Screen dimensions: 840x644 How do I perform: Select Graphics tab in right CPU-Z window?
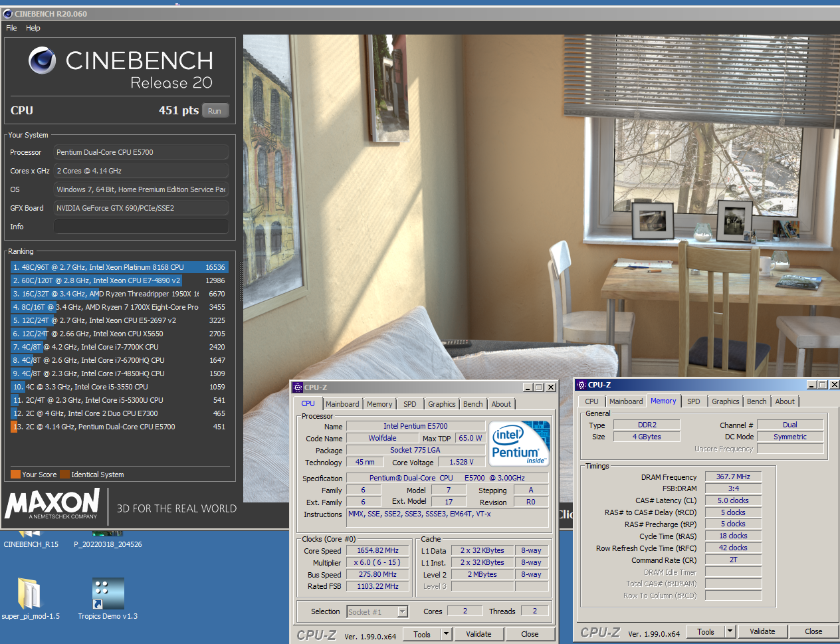pyautogui.click(x=726, y=401)
